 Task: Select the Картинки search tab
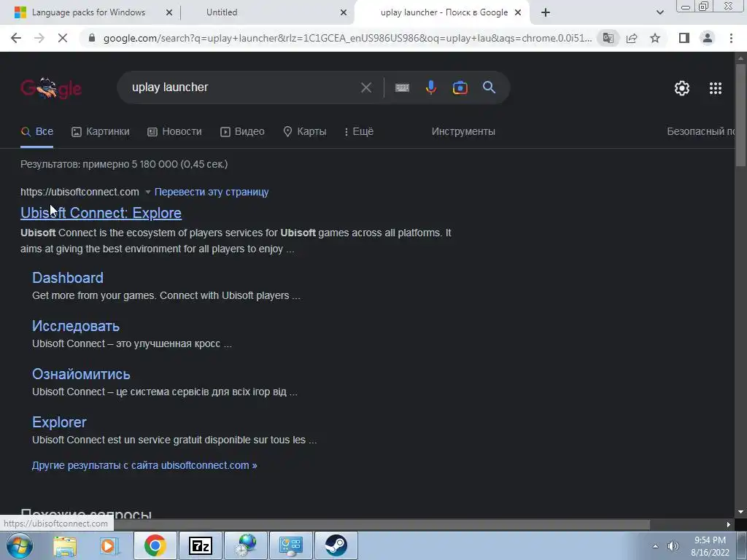pyautogui.click(x=101, y=131)
